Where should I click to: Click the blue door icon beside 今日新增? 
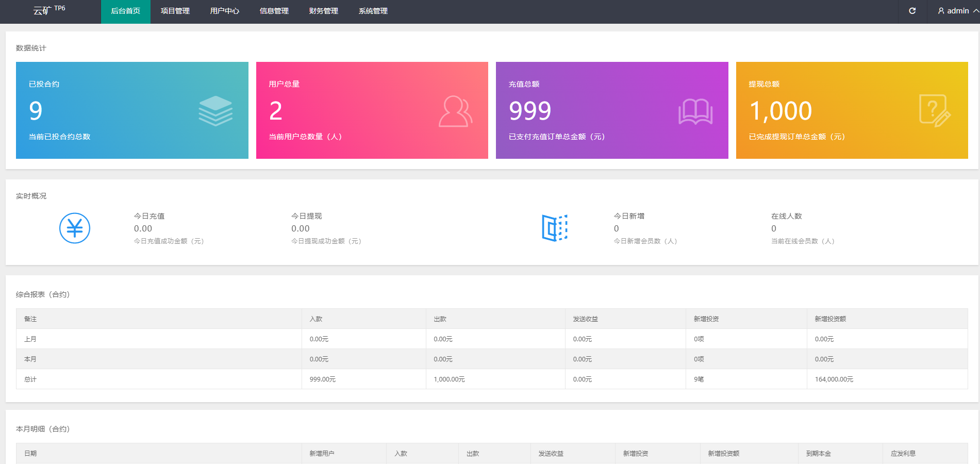pyautogui.click(x=555, y=228)
